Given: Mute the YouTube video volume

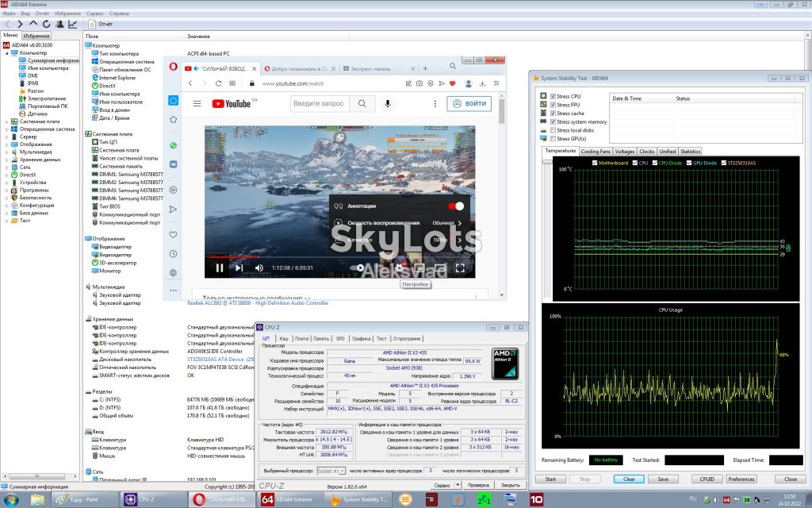Looking at the screenshot, I should 259,268.
